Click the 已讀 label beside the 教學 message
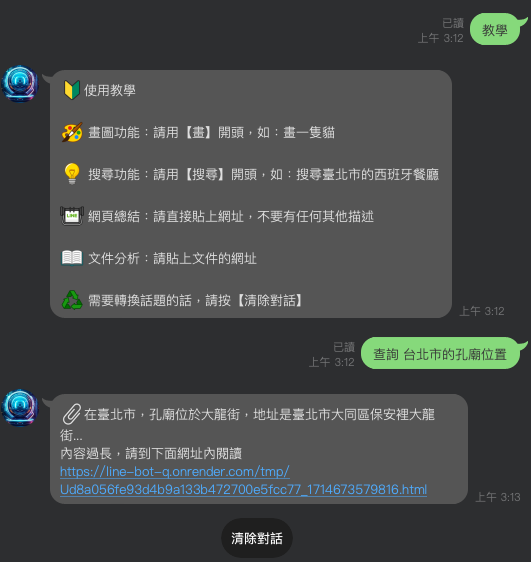 click(x=453, y=23)
